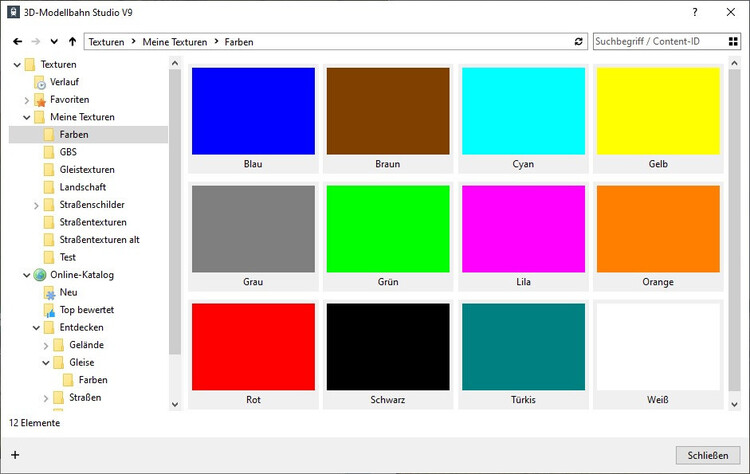Select Landschaft folder in the tree

click(83, 187)
